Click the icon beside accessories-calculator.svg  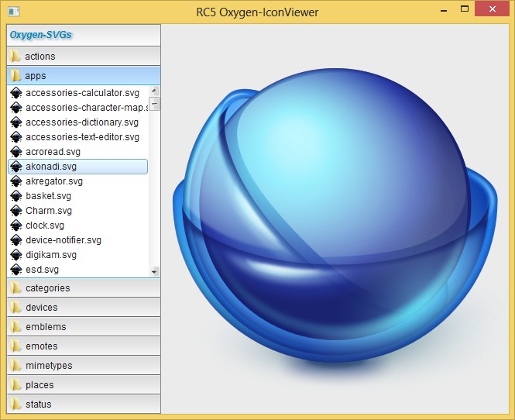tap(15, 93)
